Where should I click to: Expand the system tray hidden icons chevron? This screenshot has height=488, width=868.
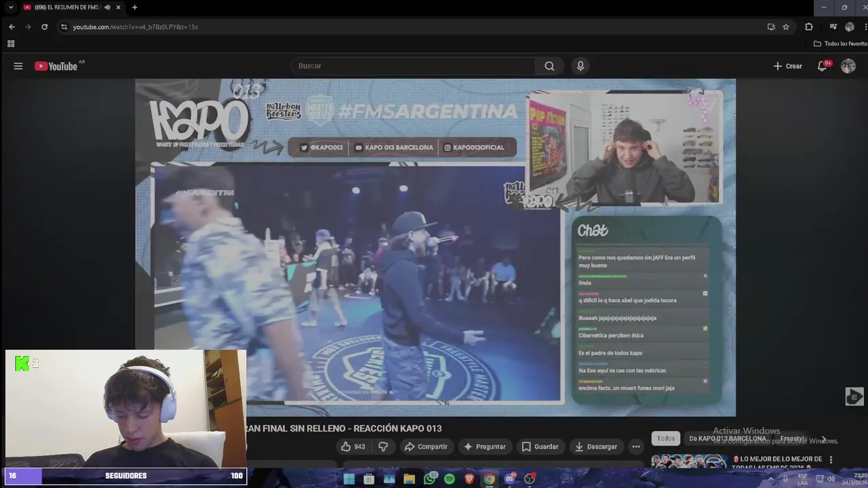click(x=770, y=479)
